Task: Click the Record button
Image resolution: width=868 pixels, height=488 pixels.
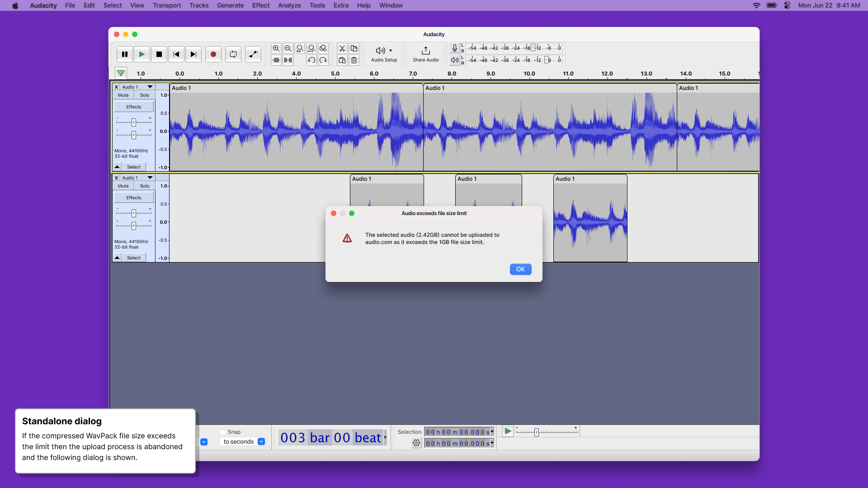Action: [213, 54]
